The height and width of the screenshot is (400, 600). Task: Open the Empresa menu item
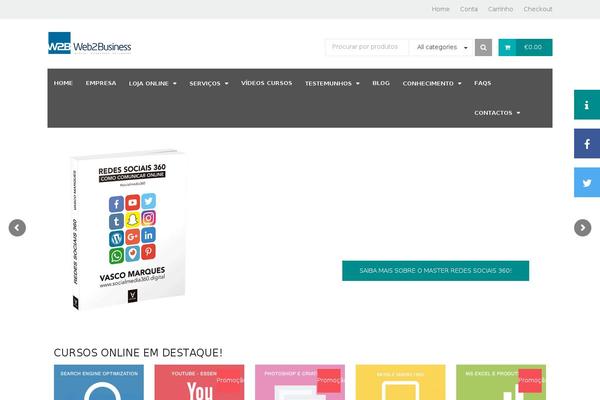101,83
